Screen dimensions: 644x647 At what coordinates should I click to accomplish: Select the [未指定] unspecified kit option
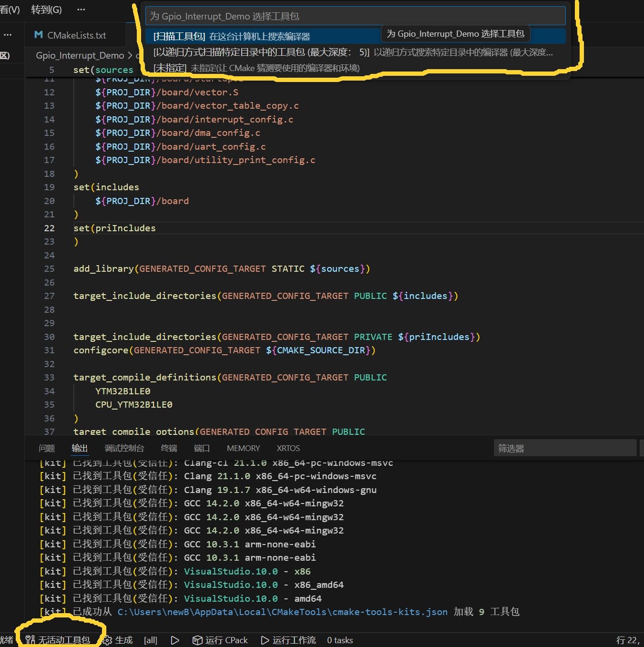point(256,68)
